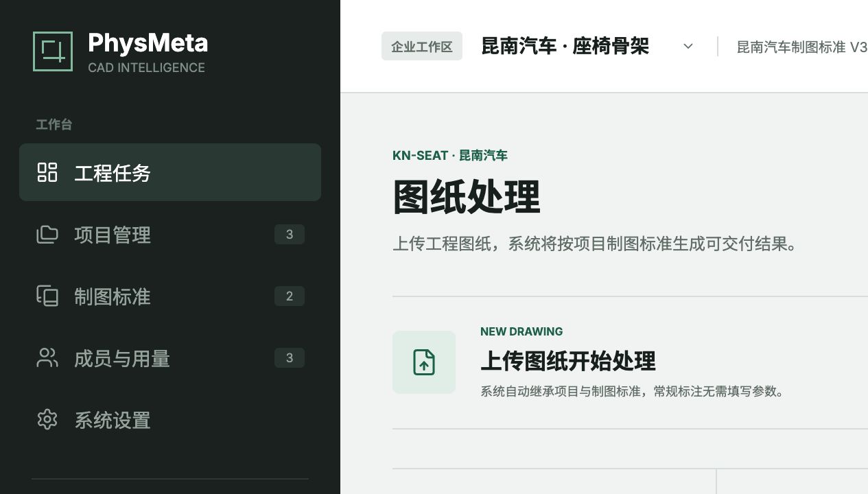This screenshot has height=494, width=868.
Task: Click the count badge beside 成员与用量
Action: click(290, 358)
